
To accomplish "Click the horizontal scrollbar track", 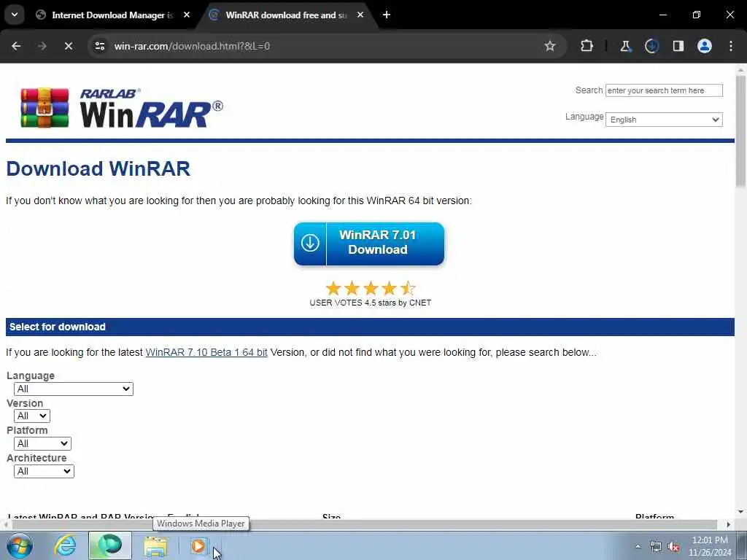I will [365, 524].
